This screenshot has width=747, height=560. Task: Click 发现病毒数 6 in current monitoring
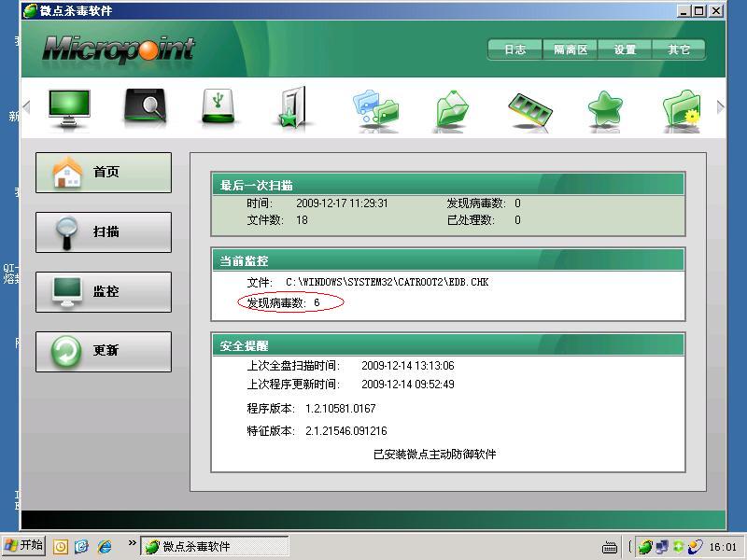[284, 302]
